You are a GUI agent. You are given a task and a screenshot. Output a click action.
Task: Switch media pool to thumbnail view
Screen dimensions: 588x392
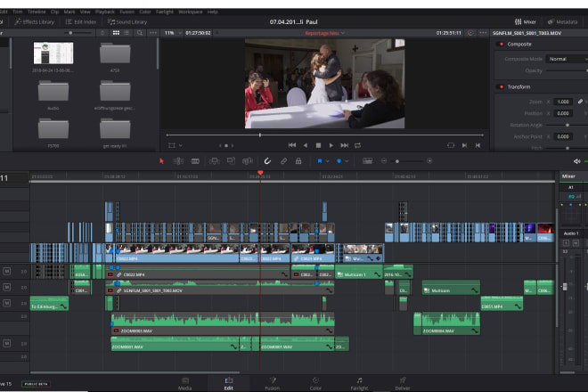pos(116,33)
